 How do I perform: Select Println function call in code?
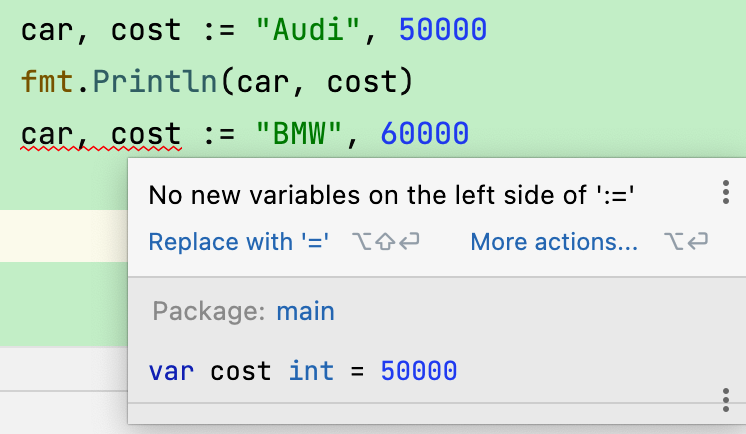[155, 81]
